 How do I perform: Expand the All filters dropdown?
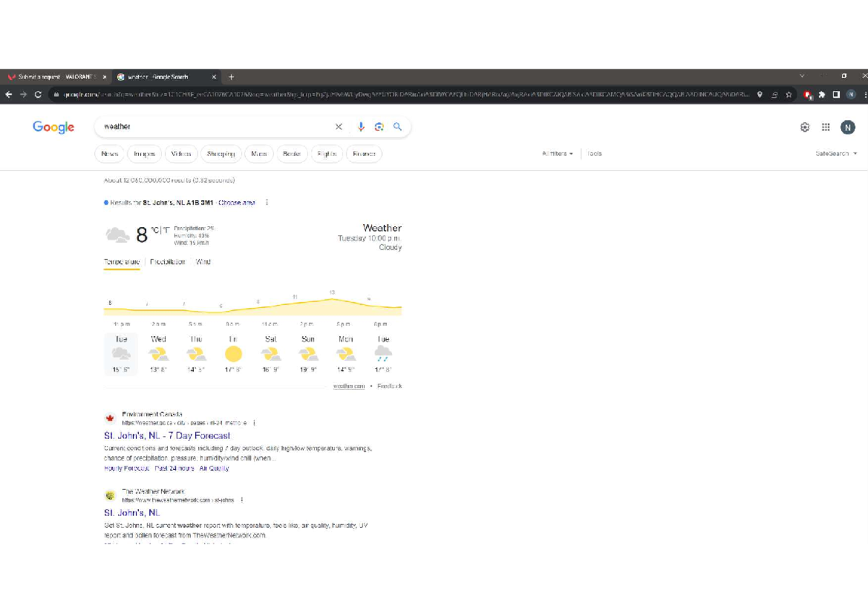tap(557, 154)
